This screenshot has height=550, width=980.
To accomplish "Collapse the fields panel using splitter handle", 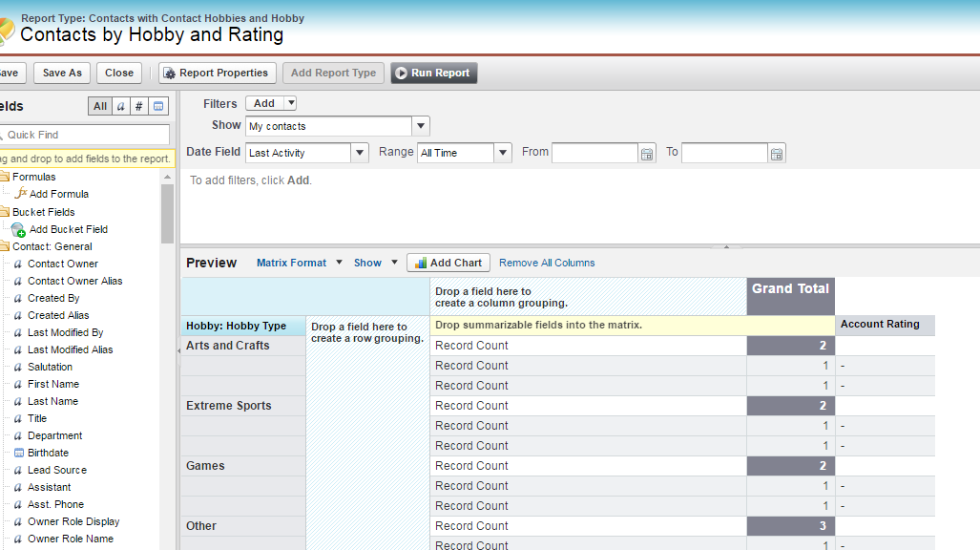I will click(177, 351).
